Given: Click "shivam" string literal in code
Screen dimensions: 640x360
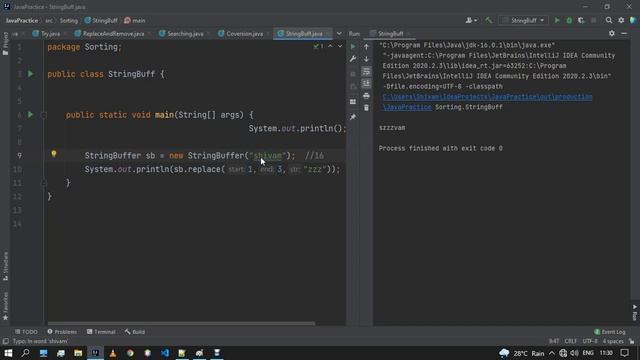Looking at the screenshot, I should pyautogui.click(x=267, y=156).
